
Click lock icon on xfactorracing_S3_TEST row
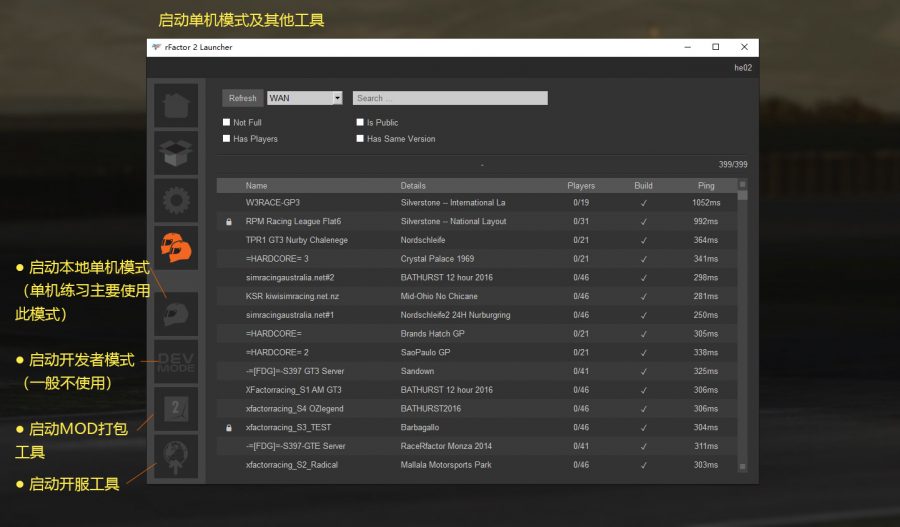pyautogui.click(x=229, y=428)
